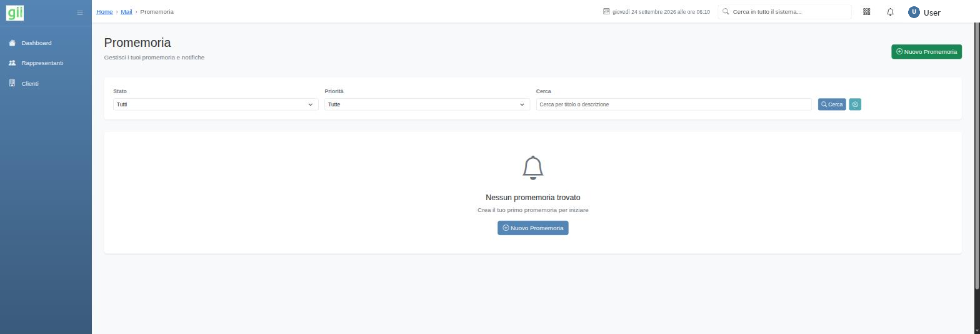Focus the search by title or description field

(x=674, y=104)
